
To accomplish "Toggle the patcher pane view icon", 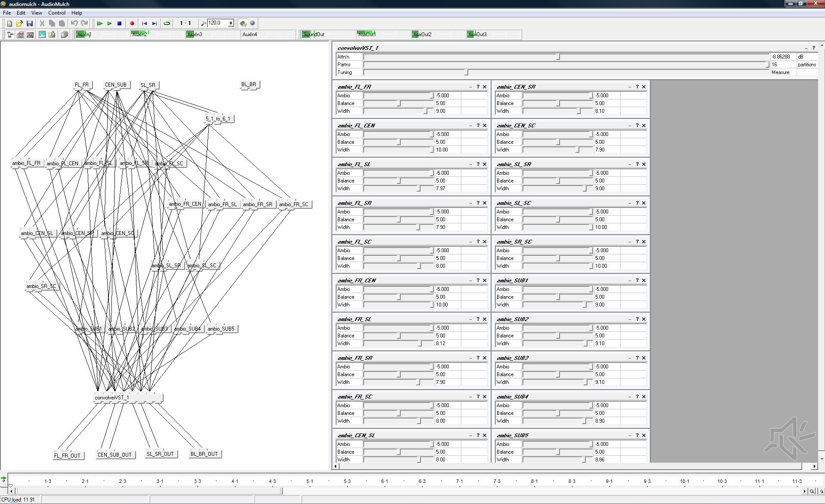I will click(x=9, y=35).
